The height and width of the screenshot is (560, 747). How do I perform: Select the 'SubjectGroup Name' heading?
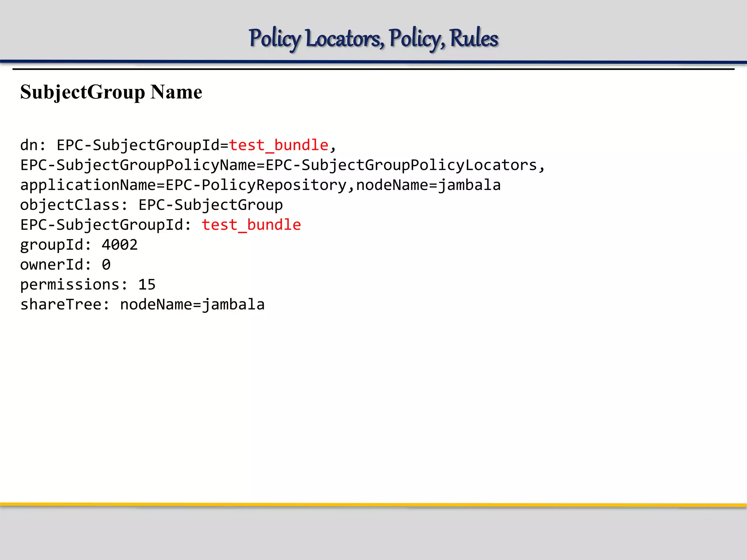(x=111, y=92)
